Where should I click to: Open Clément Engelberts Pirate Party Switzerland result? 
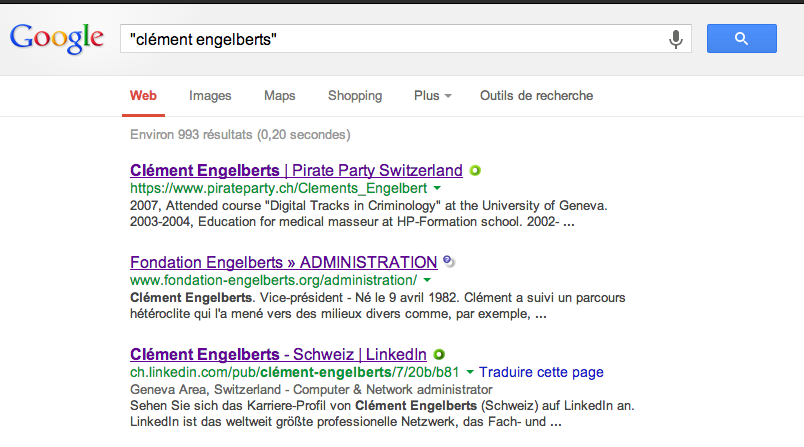pyautogui.click(x=296, y=170)
